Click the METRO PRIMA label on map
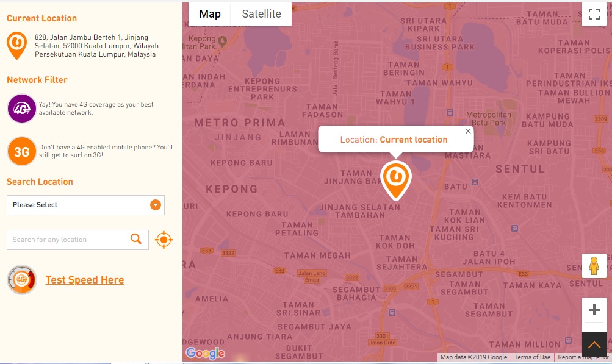 point(240,123)
